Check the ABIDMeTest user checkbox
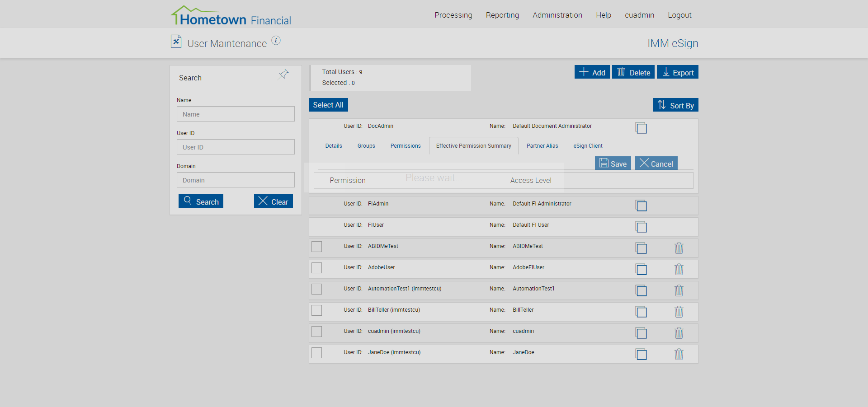The width and height of the screenshot is (868, 407). tap(317, 247)
